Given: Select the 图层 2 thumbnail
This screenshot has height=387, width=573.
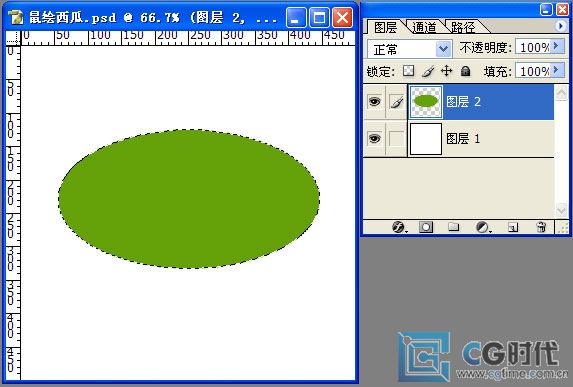Looking at the screenshot, I should click(x=426, y=102).
